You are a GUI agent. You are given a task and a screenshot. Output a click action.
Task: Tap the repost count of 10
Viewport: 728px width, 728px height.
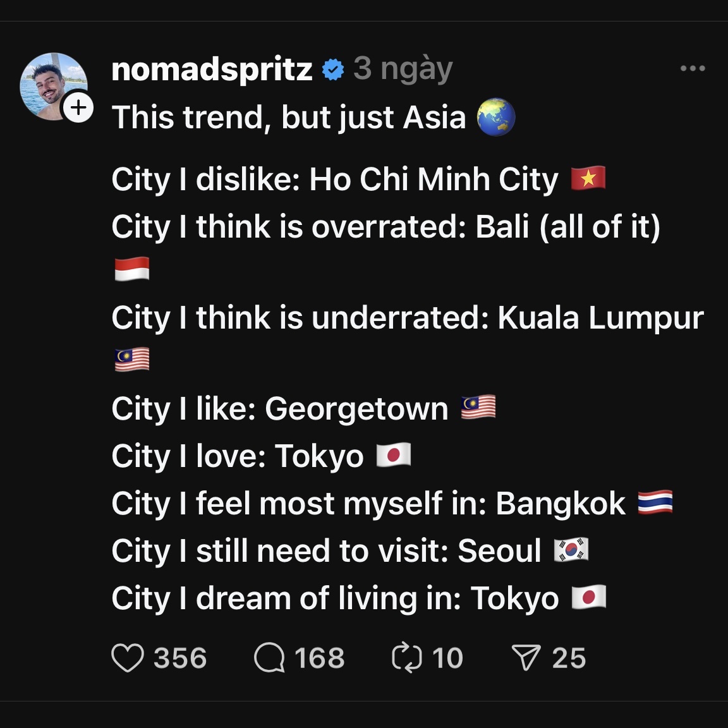point(447,658)
